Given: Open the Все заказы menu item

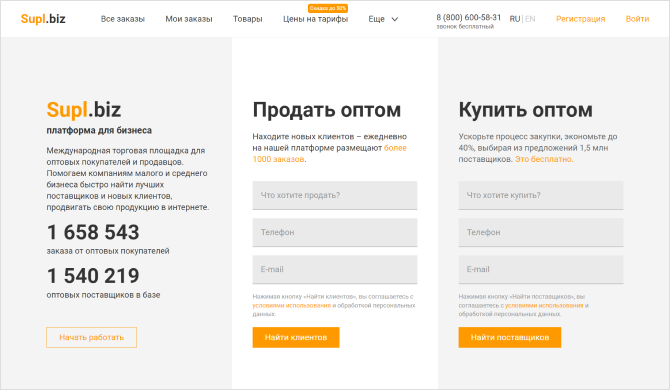Looking at the screenshot, I should click(x=123, y=19).
